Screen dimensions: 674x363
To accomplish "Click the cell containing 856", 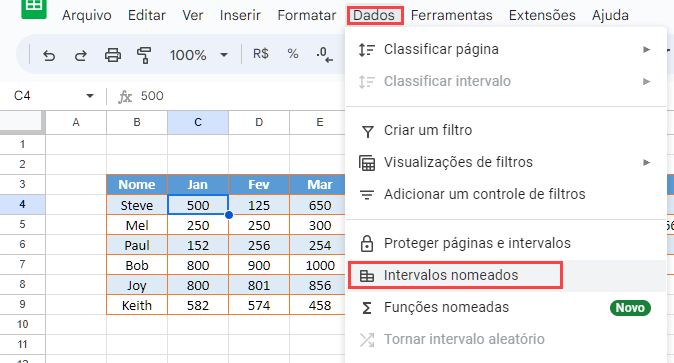I will (318, 285).
